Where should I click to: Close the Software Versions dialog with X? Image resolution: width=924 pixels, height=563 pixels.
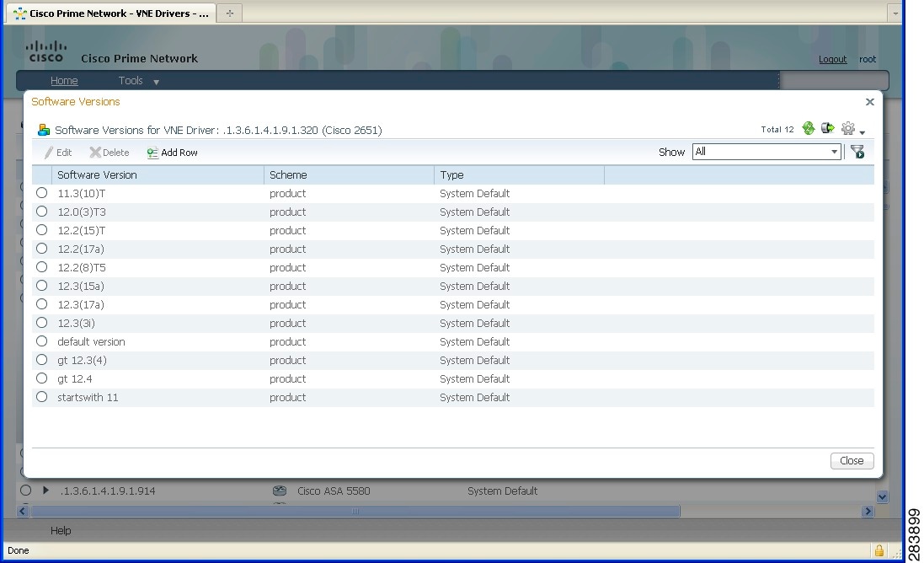(870, 102)
